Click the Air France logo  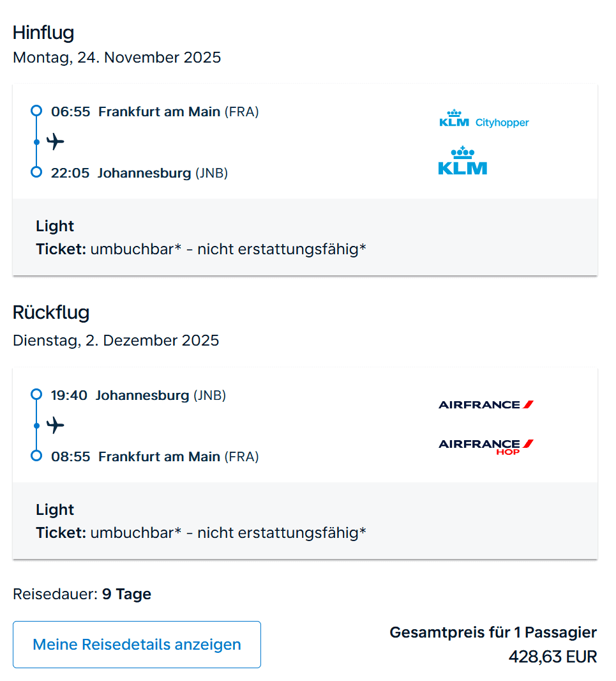pyautogui.click(x=486, y=404)
